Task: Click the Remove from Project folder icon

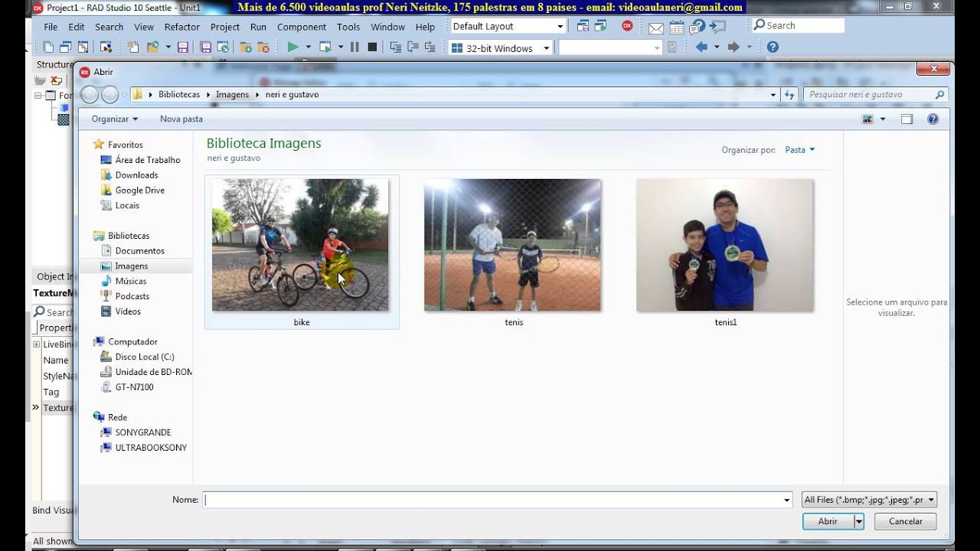Action: 263,47
